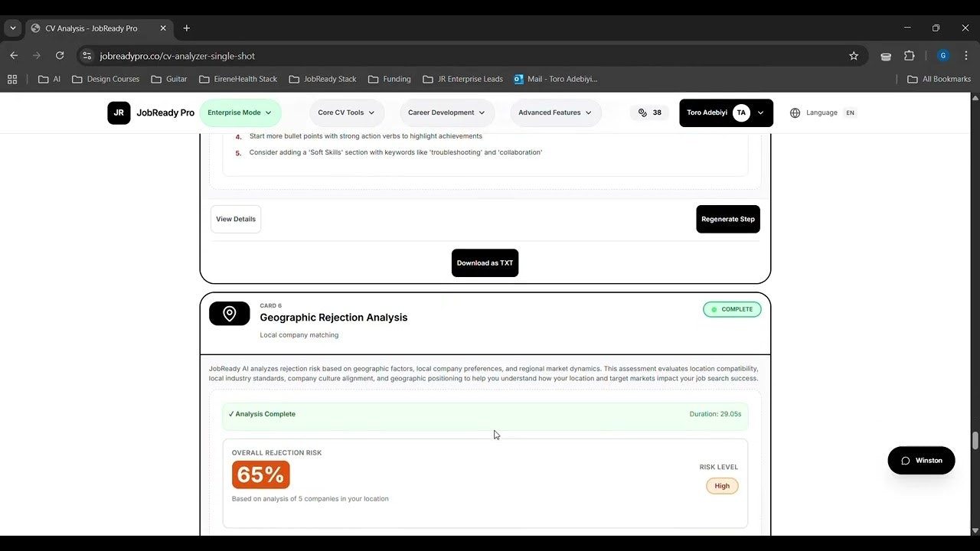
Task: Click the browser profile account icon
Action: coord(943,55)
